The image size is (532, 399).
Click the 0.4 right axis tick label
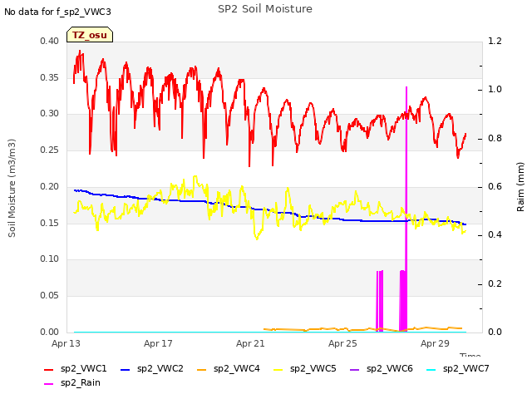click(495, 234)
